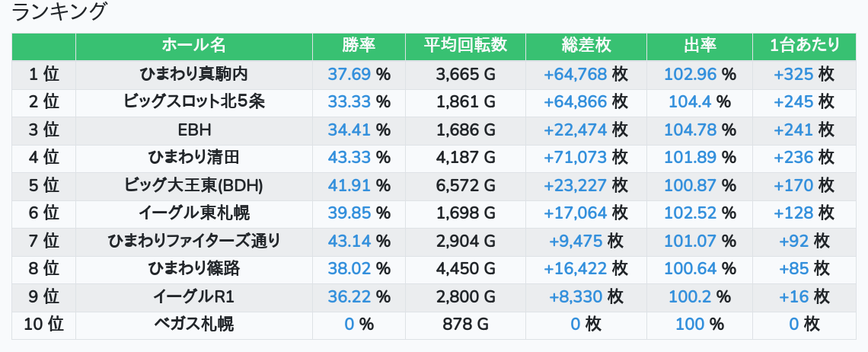Click ひまわりファイターズ通り hall name
The image size is (868, 352).
pos(194,242)
